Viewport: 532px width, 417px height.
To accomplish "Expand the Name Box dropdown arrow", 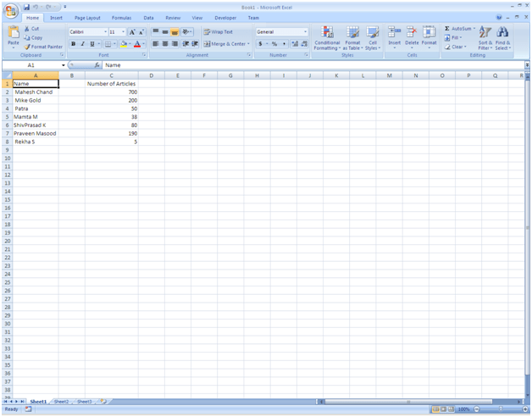I will coord(63,65).
